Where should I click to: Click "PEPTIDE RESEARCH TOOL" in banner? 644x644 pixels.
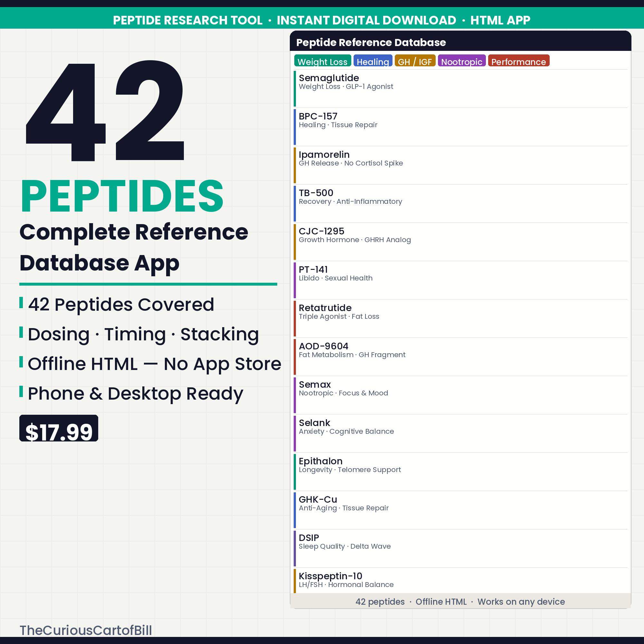[x=188, y=20]
